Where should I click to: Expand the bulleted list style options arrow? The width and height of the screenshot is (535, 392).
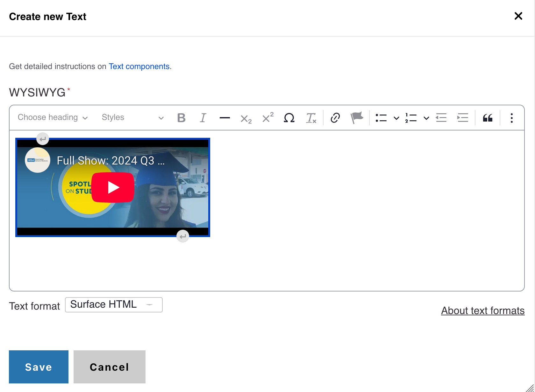[x=396, y=118]
